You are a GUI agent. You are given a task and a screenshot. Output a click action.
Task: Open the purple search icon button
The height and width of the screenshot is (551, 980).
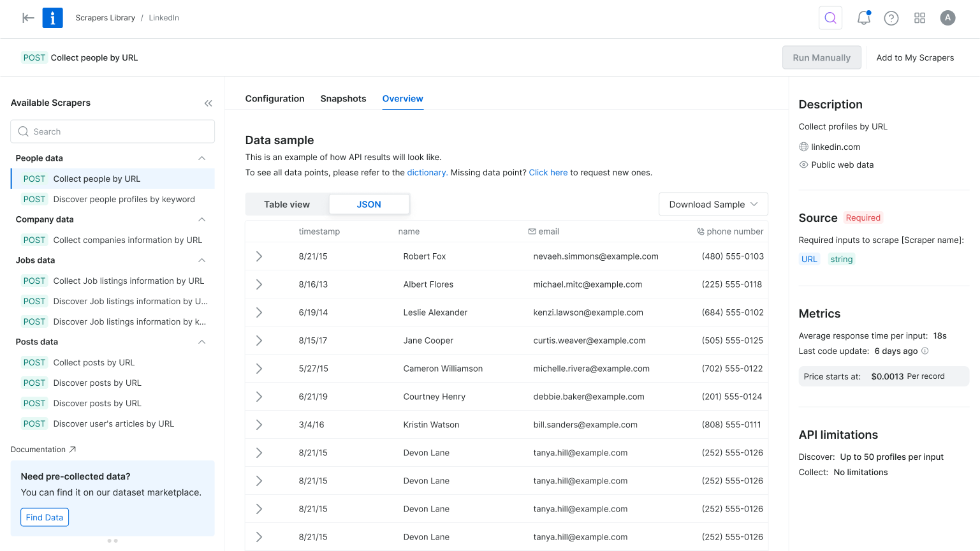[x=830, y=18]
